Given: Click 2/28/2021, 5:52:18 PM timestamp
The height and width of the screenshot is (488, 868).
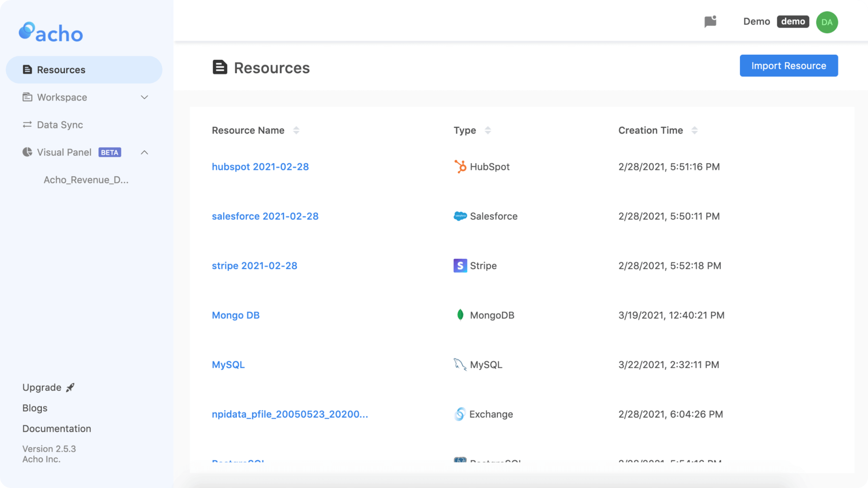Looking at the screenshot, I should (x=669, y=266).
